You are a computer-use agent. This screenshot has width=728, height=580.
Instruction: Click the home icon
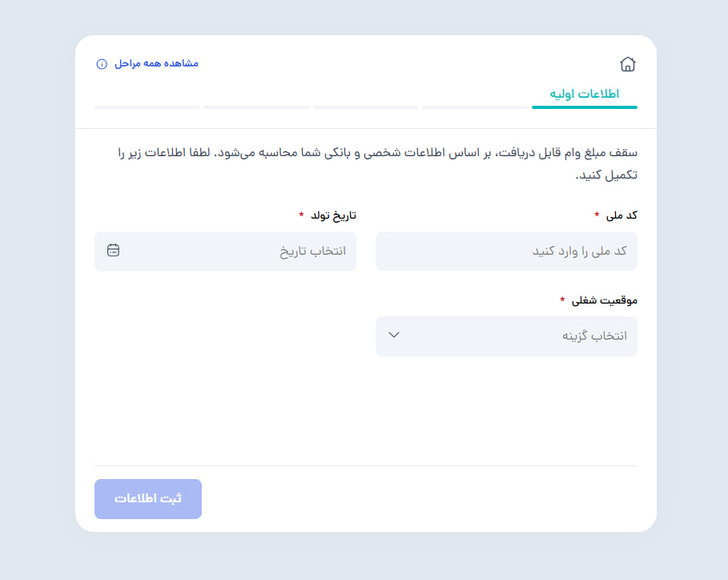pyautogui.click(x=628, y=64)
